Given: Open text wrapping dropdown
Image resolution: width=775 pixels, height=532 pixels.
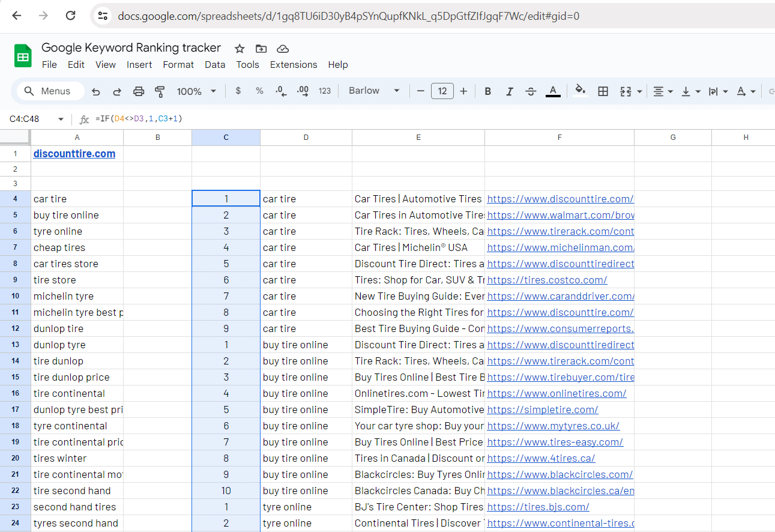Looking at the screenshot, I should tap(718, 91).
